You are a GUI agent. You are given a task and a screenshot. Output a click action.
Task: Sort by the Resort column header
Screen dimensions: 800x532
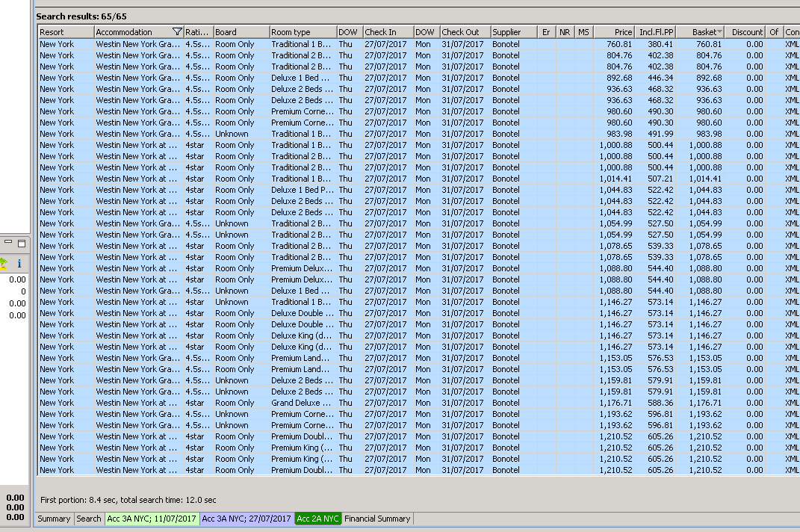pos(66,31)
